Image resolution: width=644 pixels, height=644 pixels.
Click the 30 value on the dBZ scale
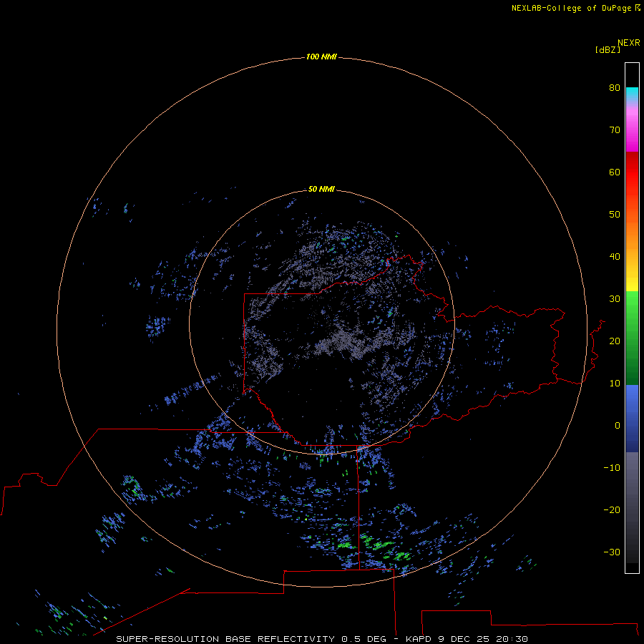pyautogui.click(x=615, y=299)
